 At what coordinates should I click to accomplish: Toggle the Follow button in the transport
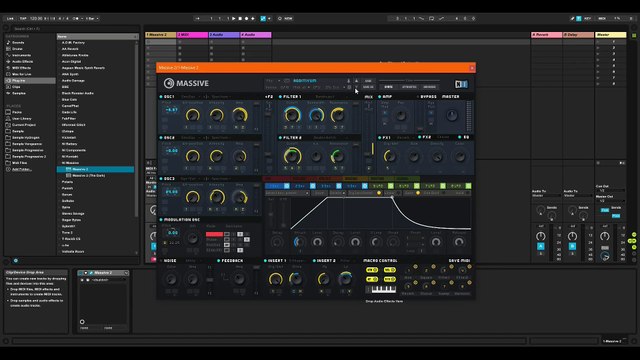click(197, 18)
